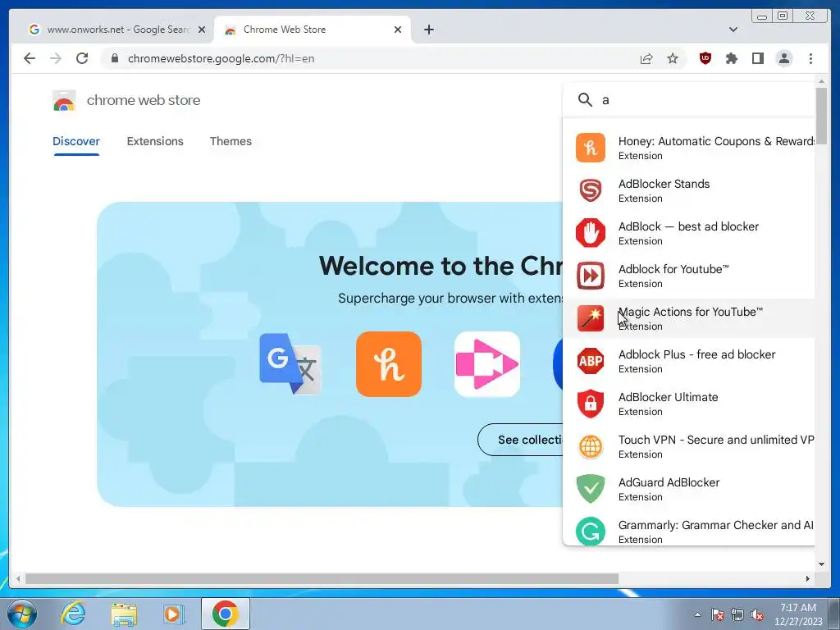Click the AdBlocker Ultimate suggestion title

(x=668, y=397)
